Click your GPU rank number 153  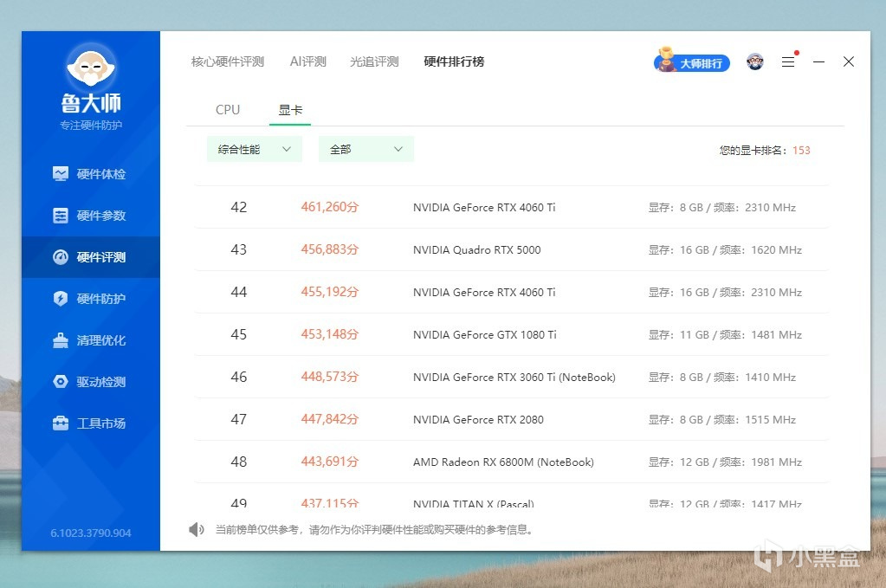pyautogui.click(x=801, y=150)
